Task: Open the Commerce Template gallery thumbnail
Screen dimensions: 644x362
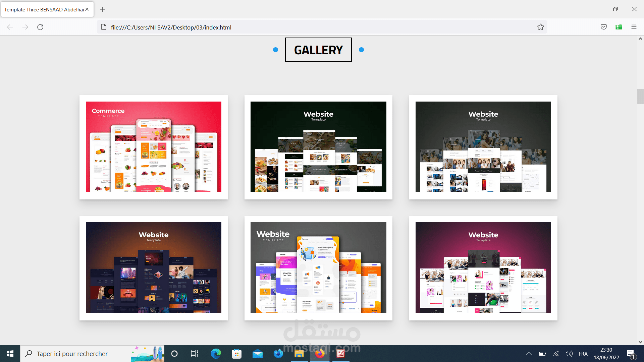Action: tap(153, 147)
